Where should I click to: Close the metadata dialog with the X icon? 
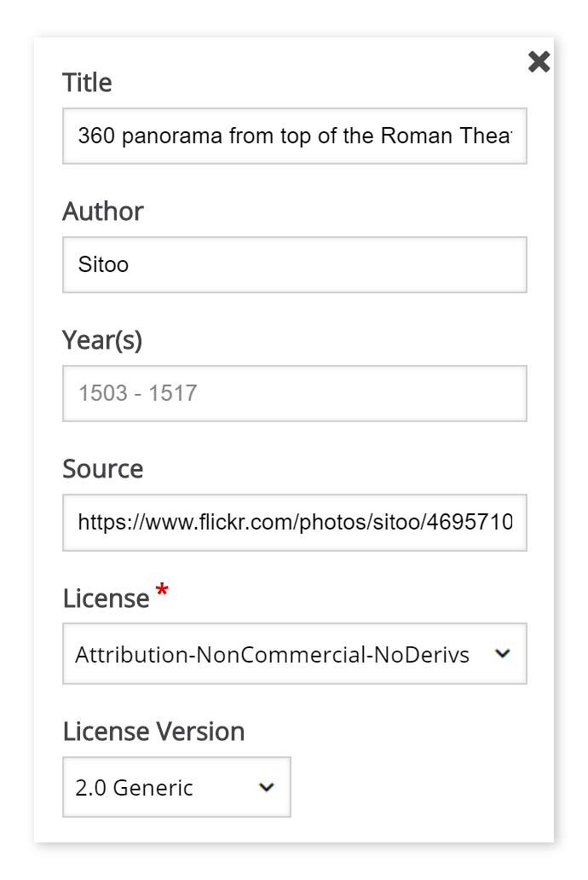click(539, 61)
